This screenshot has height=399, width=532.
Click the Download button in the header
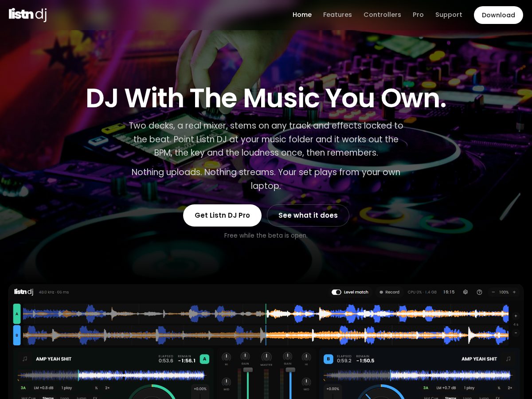click(498, 15)
